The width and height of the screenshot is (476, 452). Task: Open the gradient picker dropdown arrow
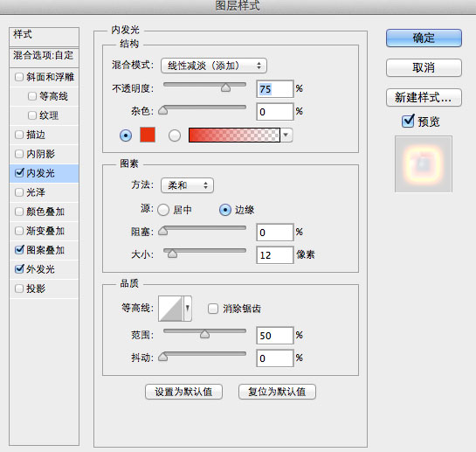tap(286, 135)
